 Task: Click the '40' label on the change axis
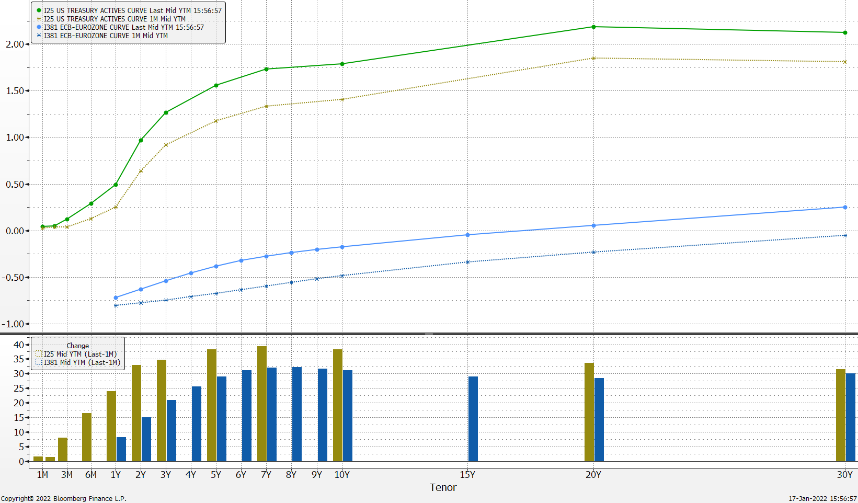click(x=19, y=345)
